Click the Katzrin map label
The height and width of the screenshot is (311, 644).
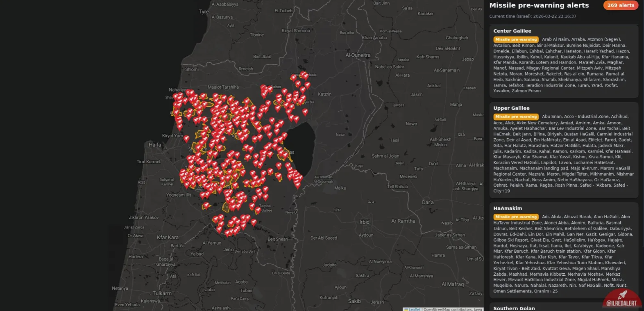324,94
